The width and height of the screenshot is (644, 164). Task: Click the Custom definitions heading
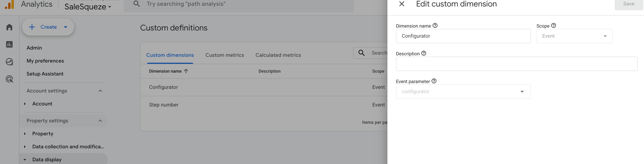[174, 28]
